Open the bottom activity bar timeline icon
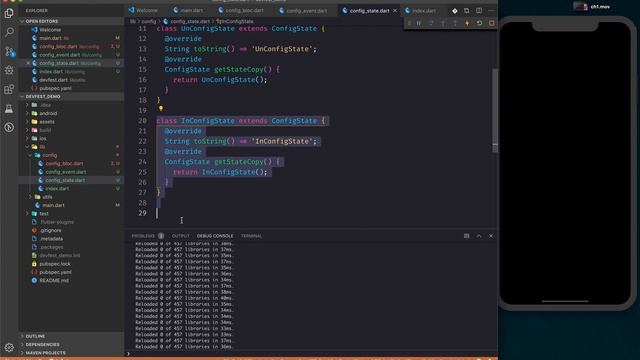The height and width of the screenshot is (360, 640). pyautogui.click(x=9, y=127)
